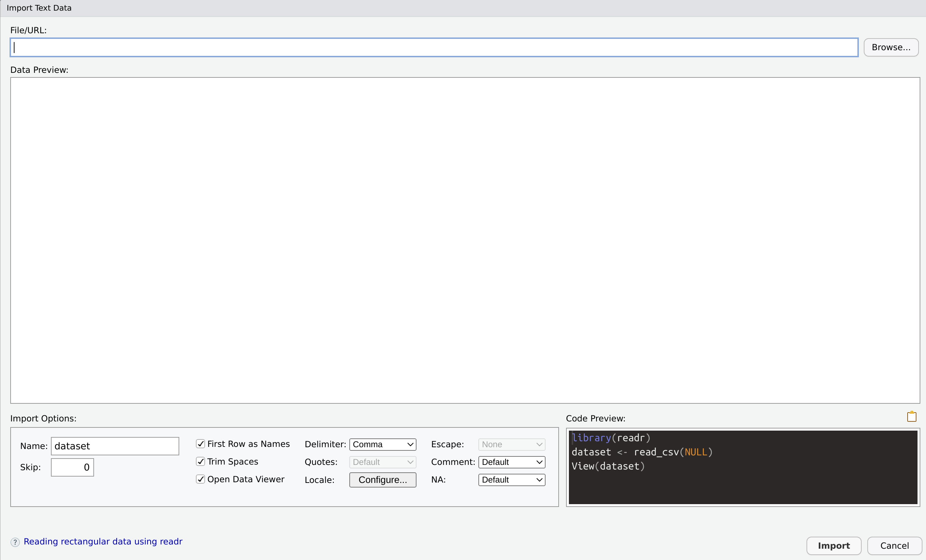Click the Import button
Image resolution: width=926 pixels, height=560 pixels.
(833, 546)
